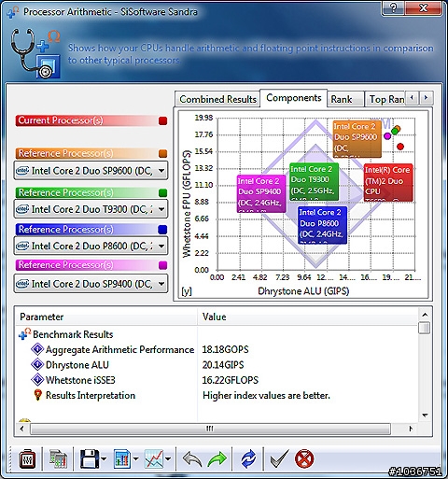Image resolution: width=448 pixels, height=479 pixels.
Task: Click the results list scroll up arrow
Action: [425, 315]
